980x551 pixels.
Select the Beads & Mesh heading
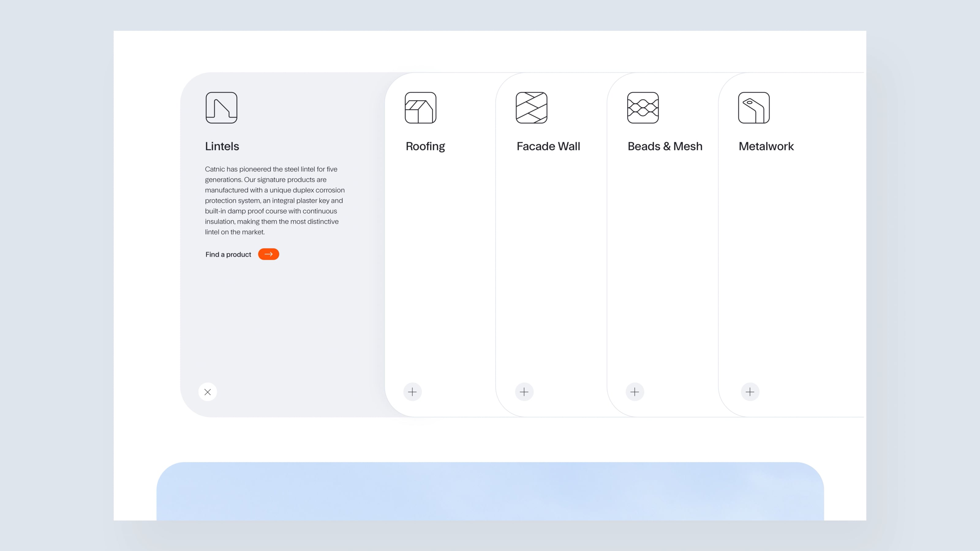tap(665, 146)
